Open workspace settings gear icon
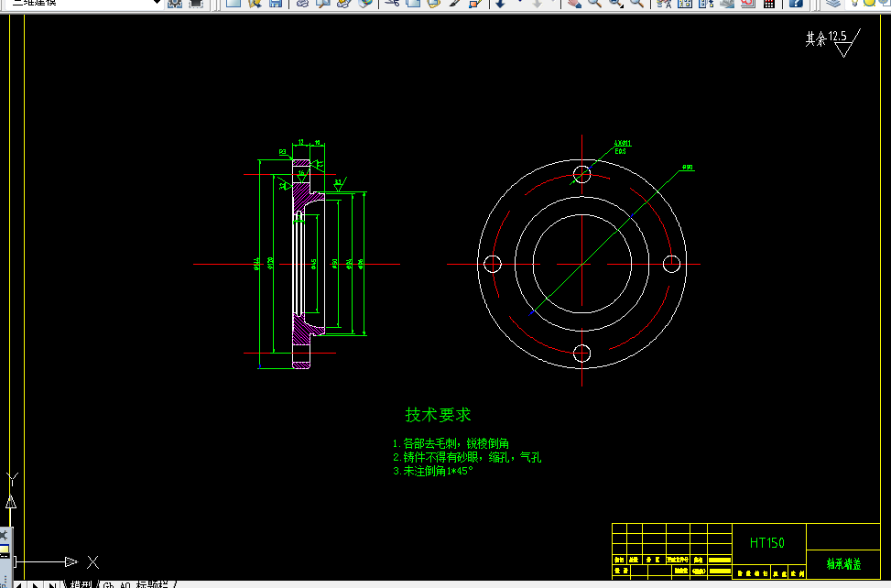This screenshot has width=891, height=588. pyautogui.click(x=175, y=3)
